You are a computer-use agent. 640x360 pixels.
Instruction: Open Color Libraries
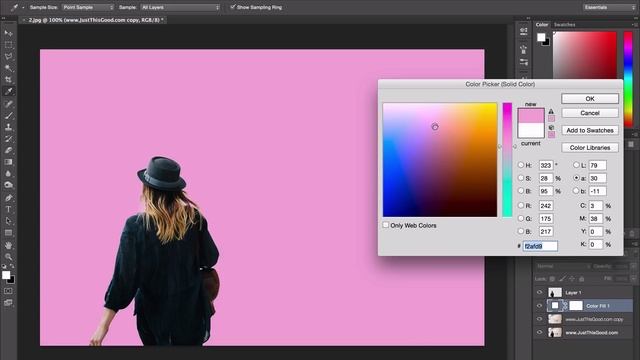tap(590, 147)
